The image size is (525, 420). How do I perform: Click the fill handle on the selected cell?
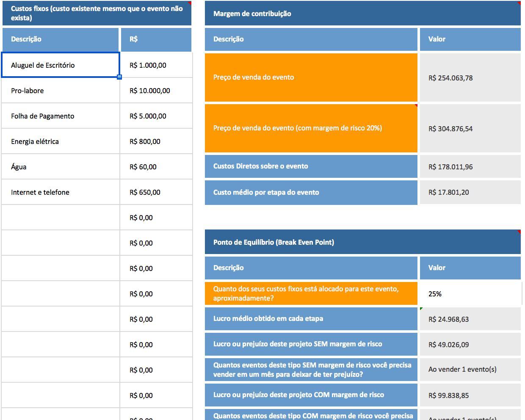(119, 77)
